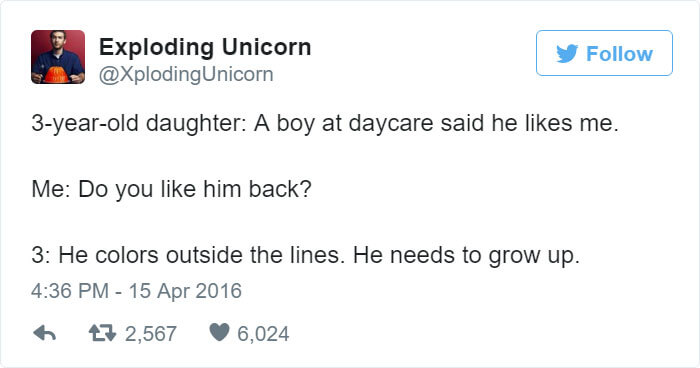Open the Exploding Unicorn profile avatar
This screenshot has width=700, height=368.
click(58, 57)
